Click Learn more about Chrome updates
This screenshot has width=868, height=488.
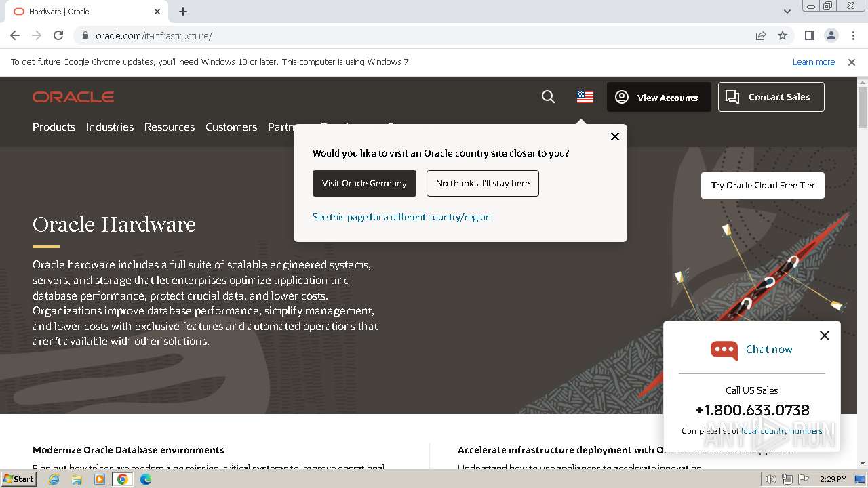814,62
